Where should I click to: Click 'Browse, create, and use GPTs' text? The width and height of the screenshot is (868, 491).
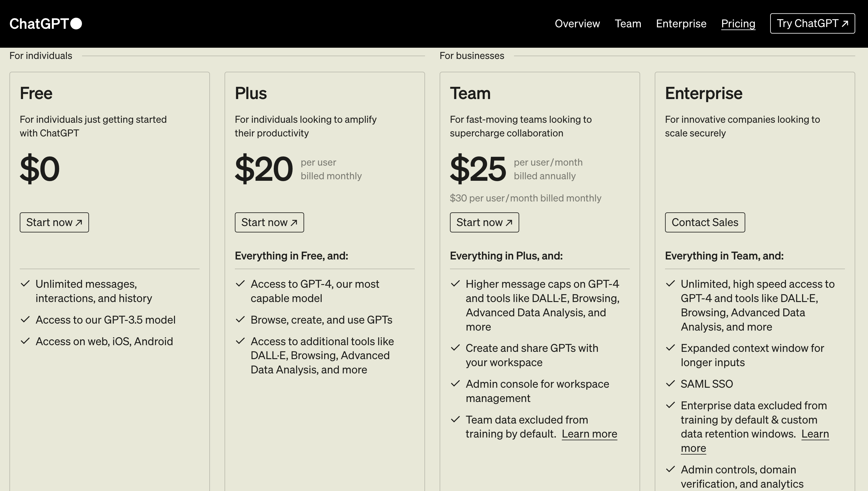point(321,320)
